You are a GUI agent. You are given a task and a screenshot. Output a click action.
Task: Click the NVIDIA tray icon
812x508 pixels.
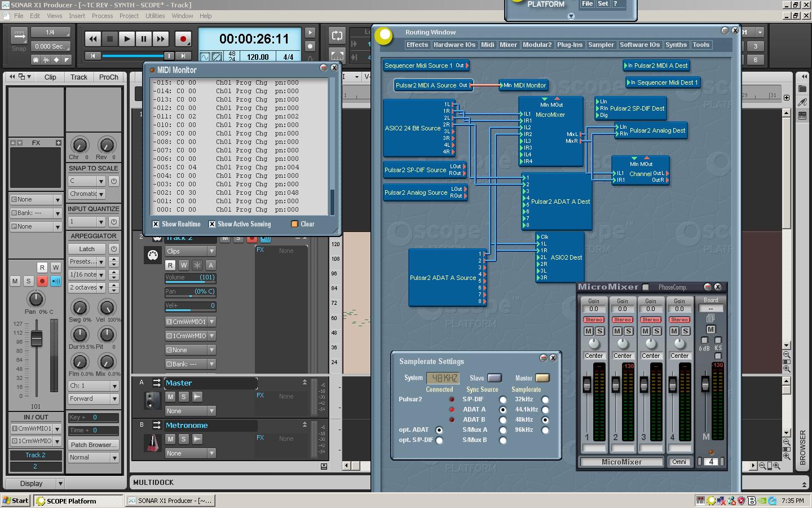tap(762, 501)
